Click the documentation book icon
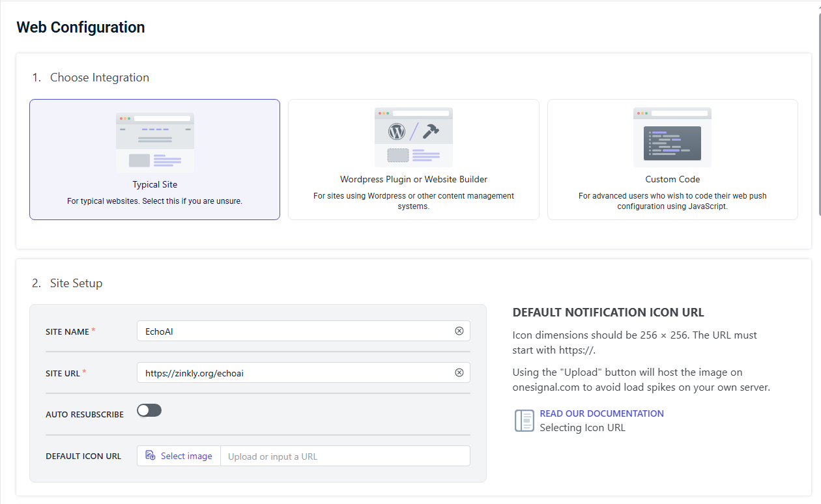This screenshot has width=821, height=504. (524, 421)
